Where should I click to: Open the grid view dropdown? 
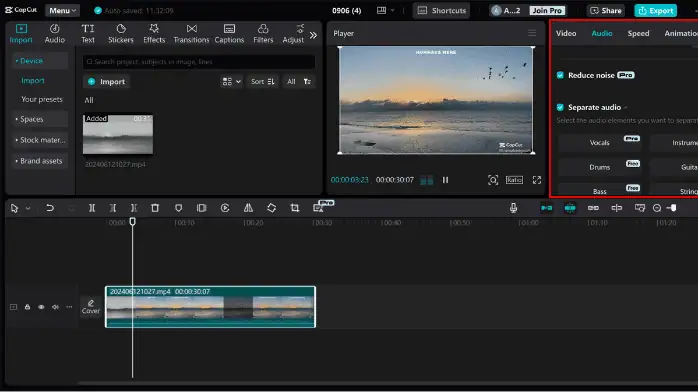click(x=231, y=81)
